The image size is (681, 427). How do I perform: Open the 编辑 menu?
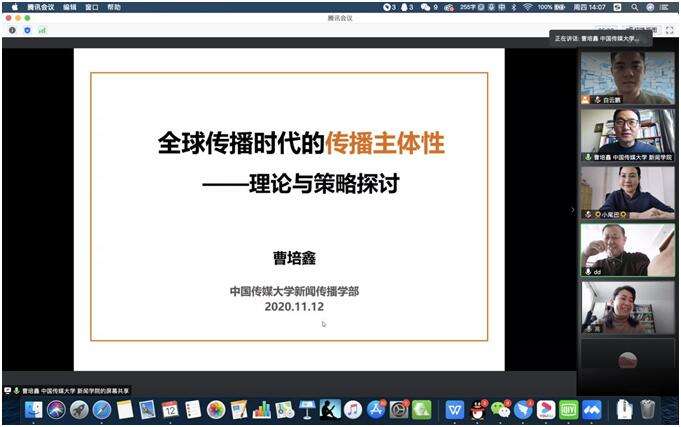point(69,7)
